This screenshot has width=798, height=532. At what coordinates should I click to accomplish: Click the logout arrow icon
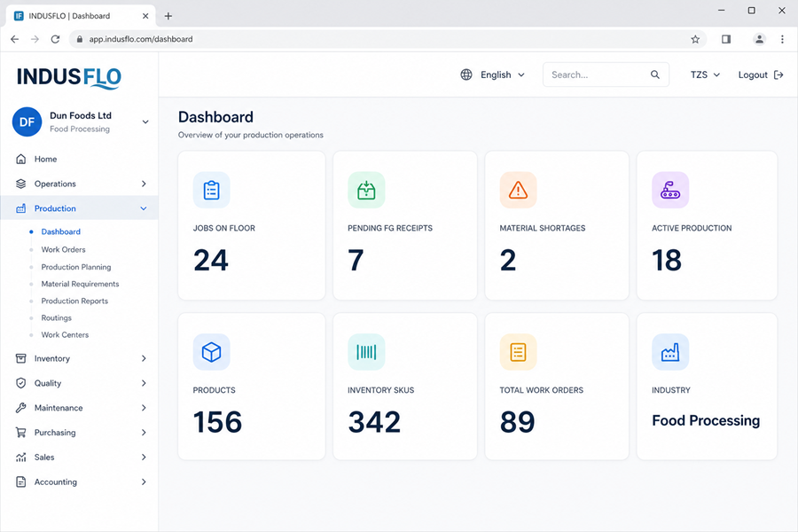pos(778,74)
